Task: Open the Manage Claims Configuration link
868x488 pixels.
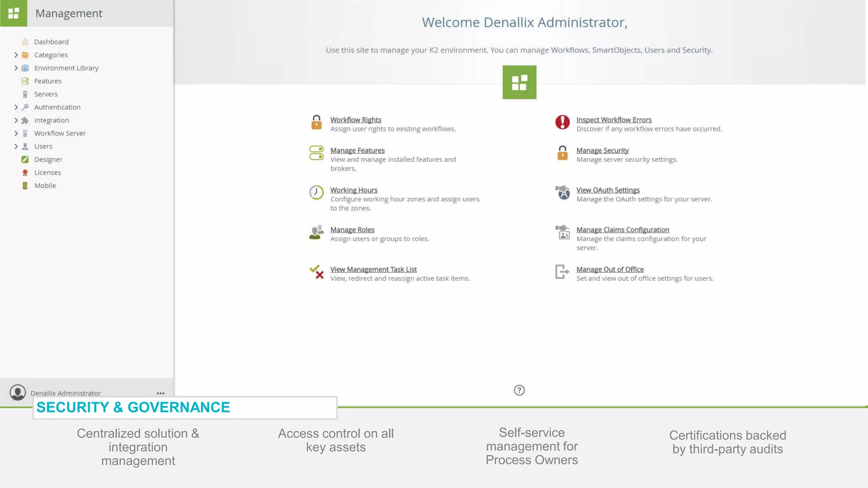Action: [x=623, y=230]
